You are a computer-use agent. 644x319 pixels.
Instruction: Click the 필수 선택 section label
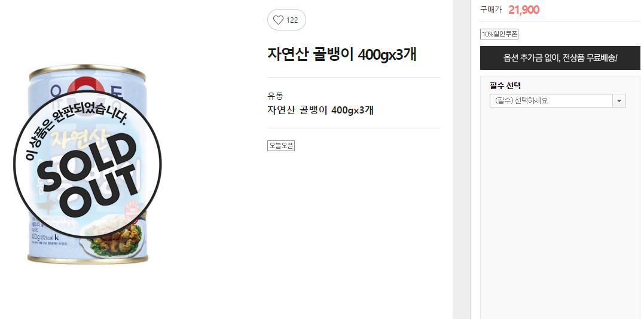pos(505,85)
